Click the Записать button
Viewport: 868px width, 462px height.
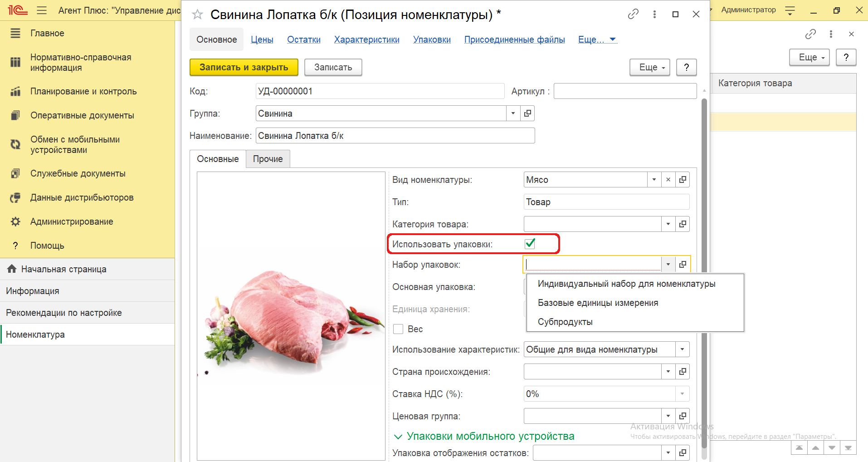pyautogui.click(x=333, y=67)
